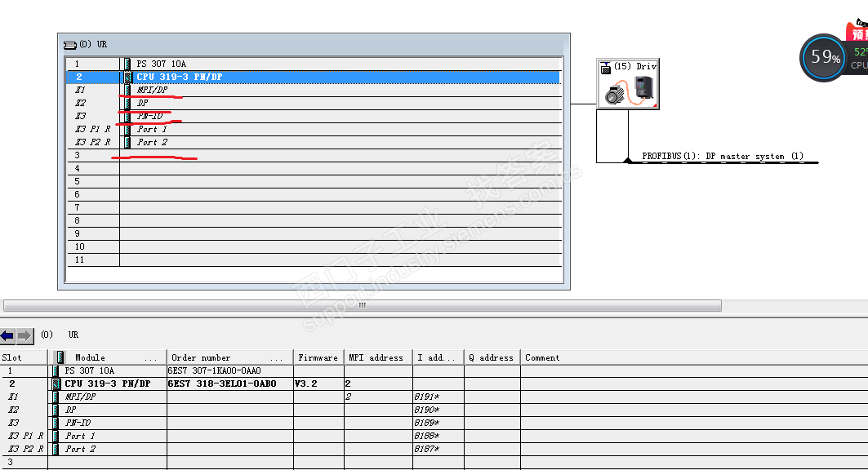Click MPI/DP icon in detail table
868x470 pixels.
pyautogui.click(x=56, y=397)
